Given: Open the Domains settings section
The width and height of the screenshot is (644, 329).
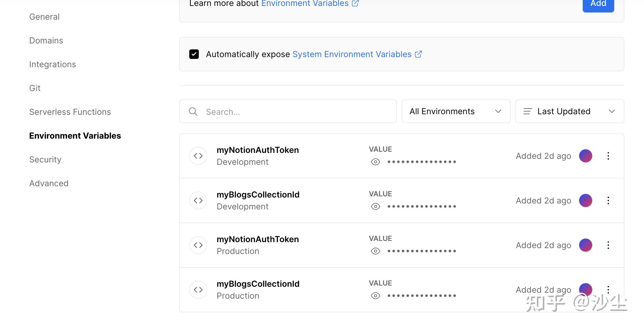Looking at the screenshot, I should pyautogui.click(x=46, y=40).
